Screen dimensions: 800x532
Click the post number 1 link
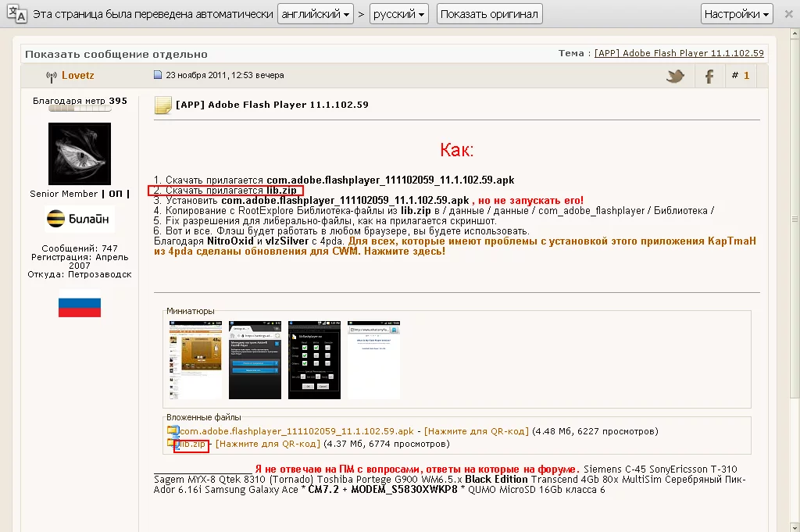click(746, 76)
